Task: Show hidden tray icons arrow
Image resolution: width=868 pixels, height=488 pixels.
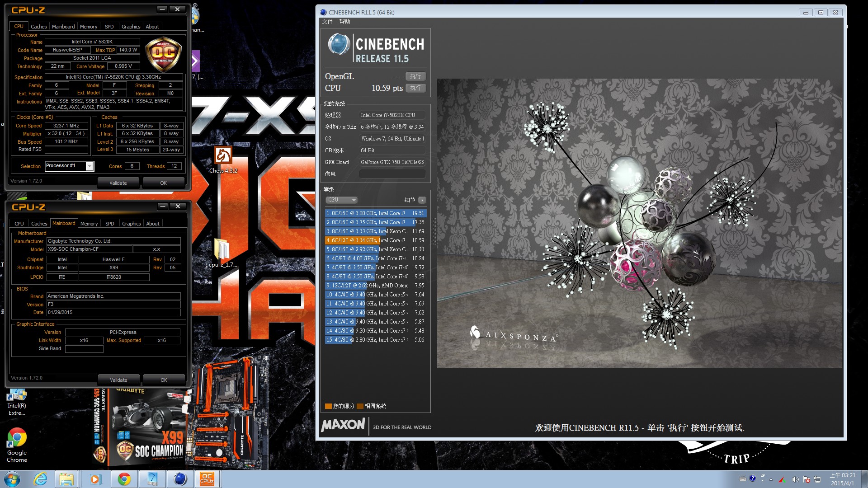Action: click(x=771, y=479)
